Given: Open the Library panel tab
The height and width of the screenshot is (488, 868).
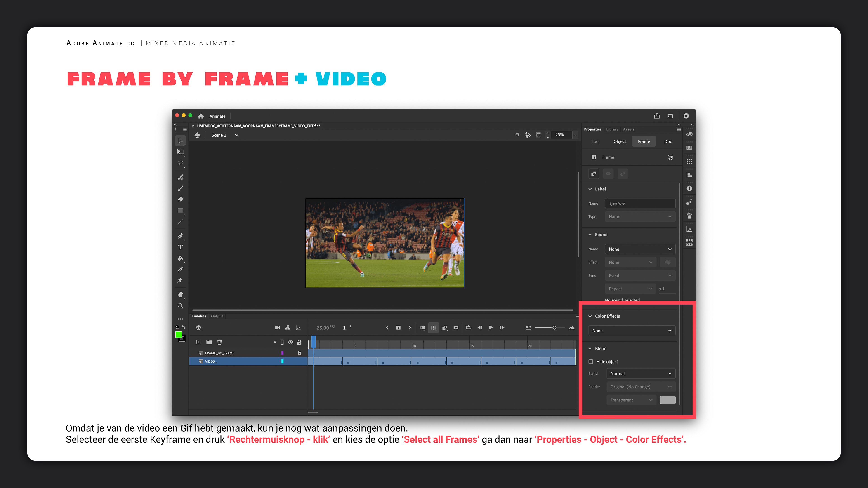Looking at the screenshot, I should pos(612,129).
